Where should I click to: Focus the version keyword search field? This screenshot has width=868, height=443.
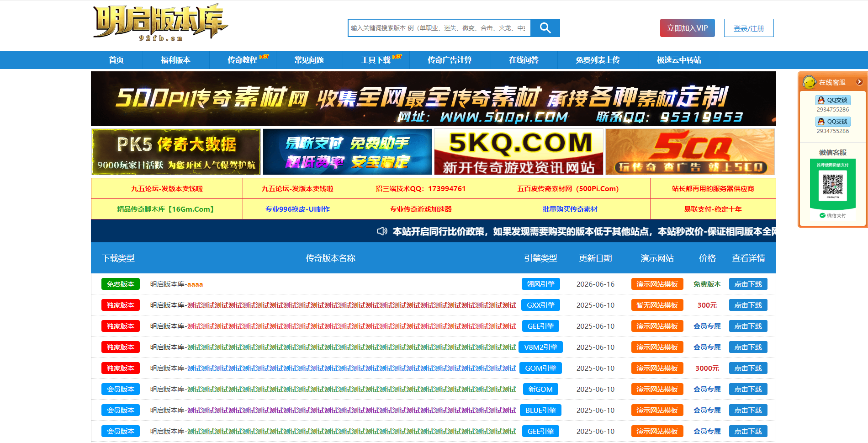pos(439,28)
